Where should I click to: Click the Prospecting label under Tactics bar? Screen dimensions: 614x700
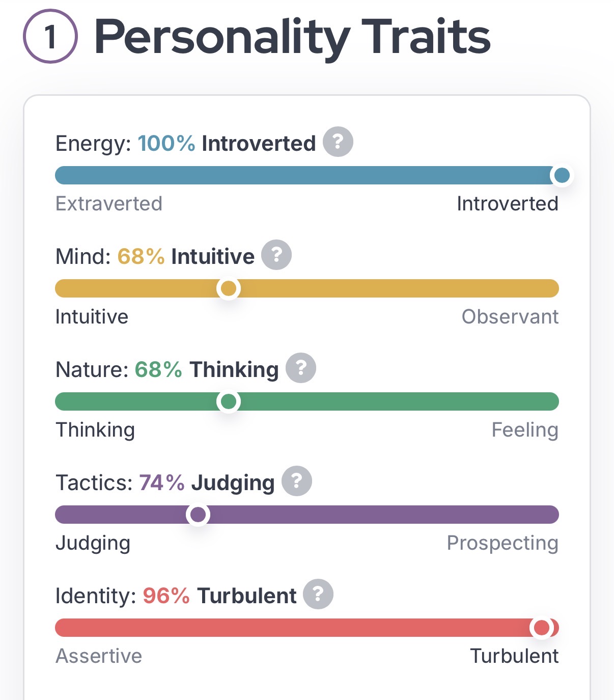pyautogui.click(x=502, y=543)
